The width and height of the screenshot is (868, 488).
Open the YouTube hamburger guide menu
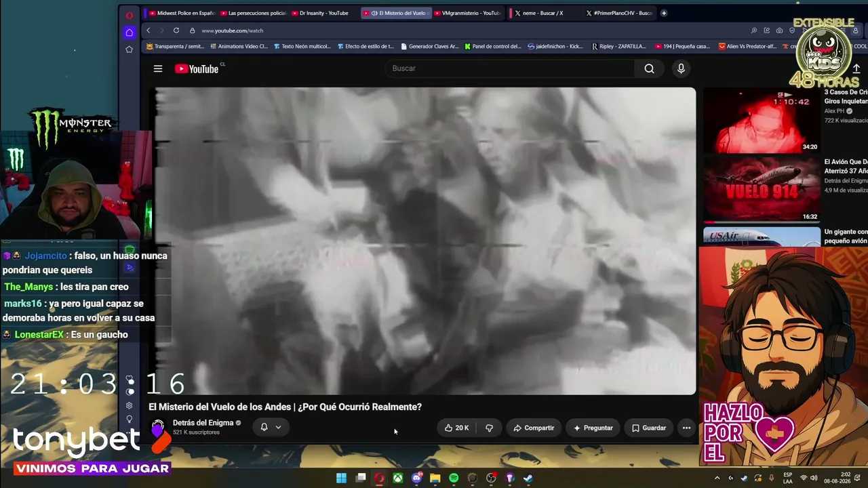point(158,68)
